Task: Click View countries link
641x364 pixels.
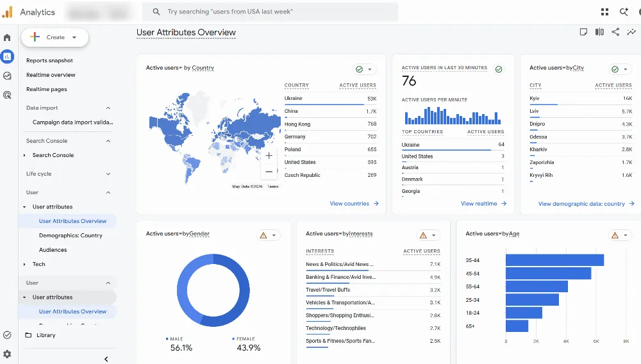Action: pos(349,203)
